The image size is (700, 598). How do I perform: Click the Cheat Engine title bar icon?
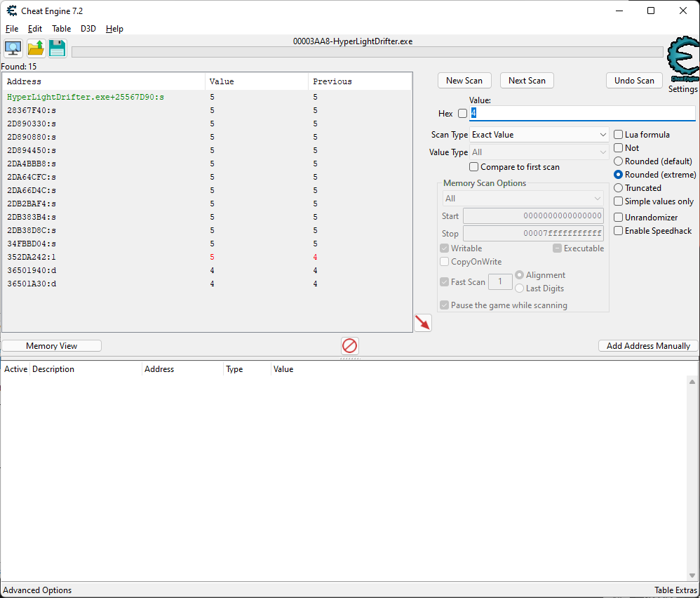[x=11, y=11]
